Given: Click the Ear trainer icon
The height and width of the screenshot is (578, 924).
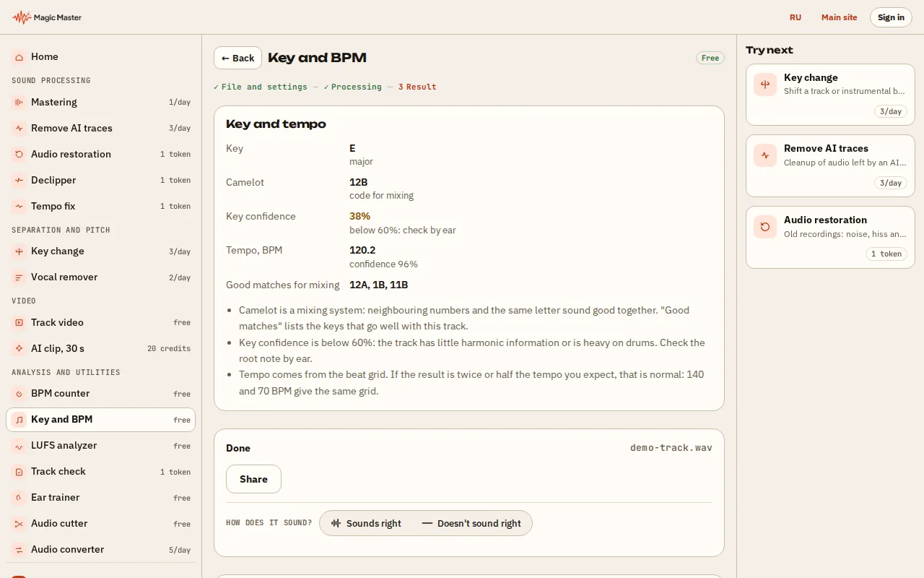Looking at the screenshot, I should click(19, 498).
